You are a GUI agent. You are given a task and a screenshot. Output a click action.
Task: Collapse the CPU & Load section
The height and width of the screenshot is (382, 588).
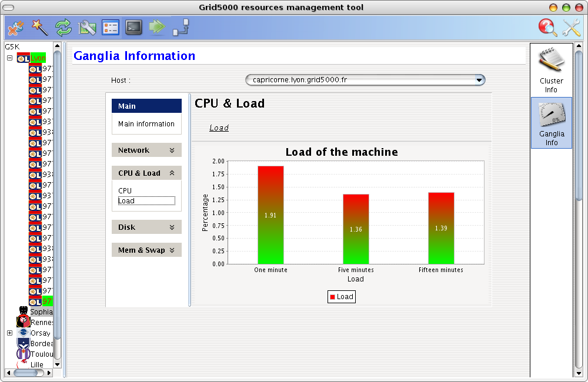[146, 173]
